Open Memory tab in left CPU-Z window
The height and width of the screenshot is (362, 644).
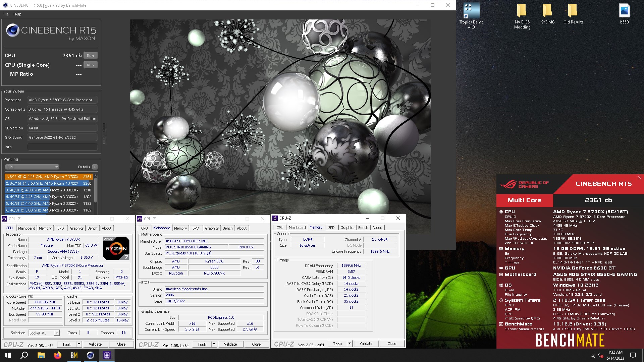(45, 228)
